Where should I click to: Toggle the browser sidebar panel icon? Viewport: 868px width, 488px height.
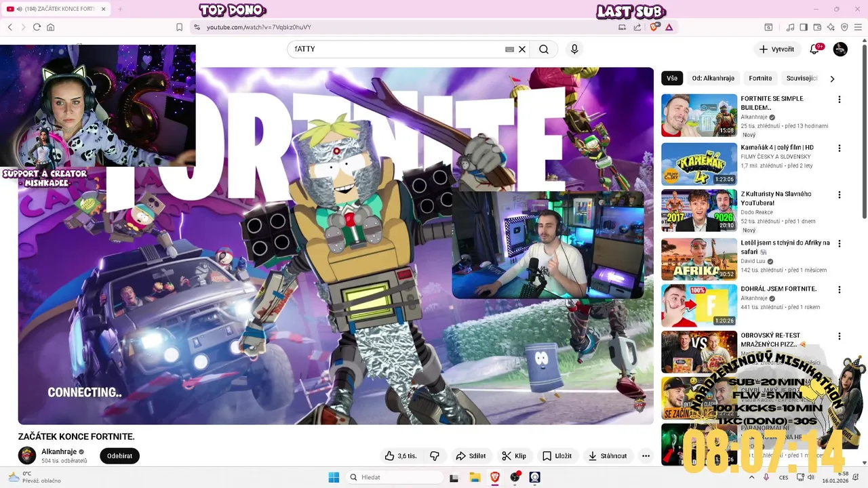pos(804,27)
